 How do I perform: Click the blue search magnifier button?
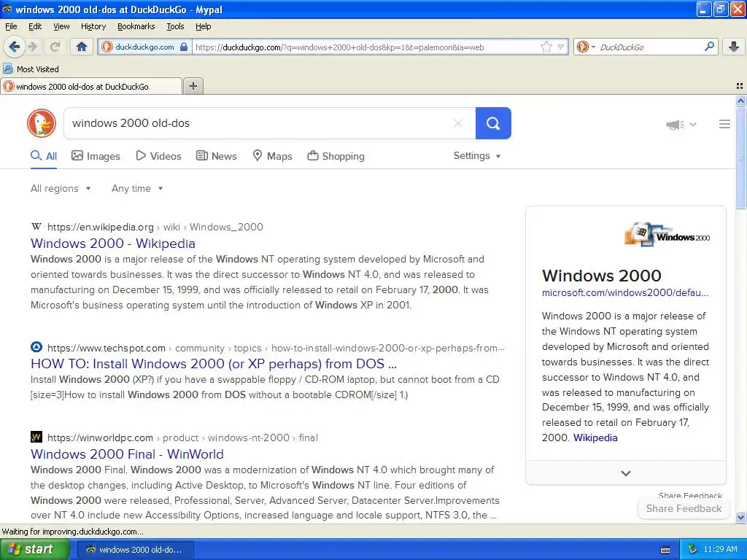click(x=493, y=123)
